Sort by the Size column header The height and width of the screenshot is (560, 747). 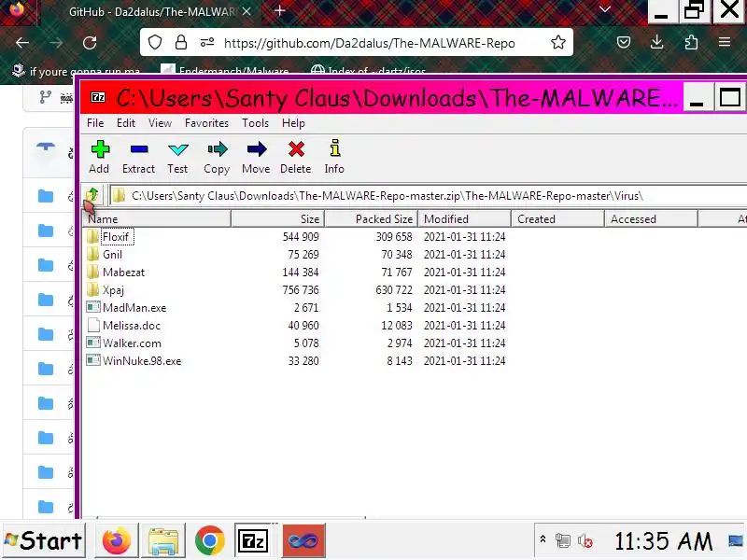point(277,218)
